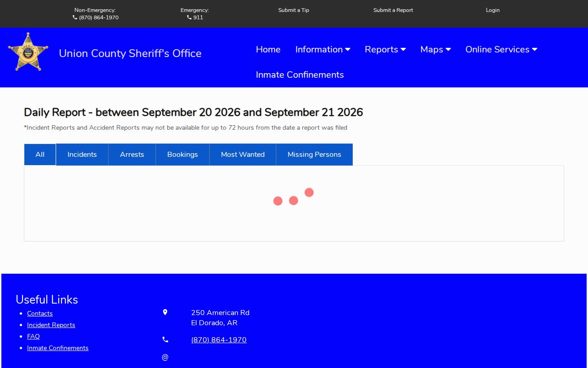Call the footer number (870) 864-1970
Image resolution: width=588 pixels, height=368 pixels.
tap(219, 340)
